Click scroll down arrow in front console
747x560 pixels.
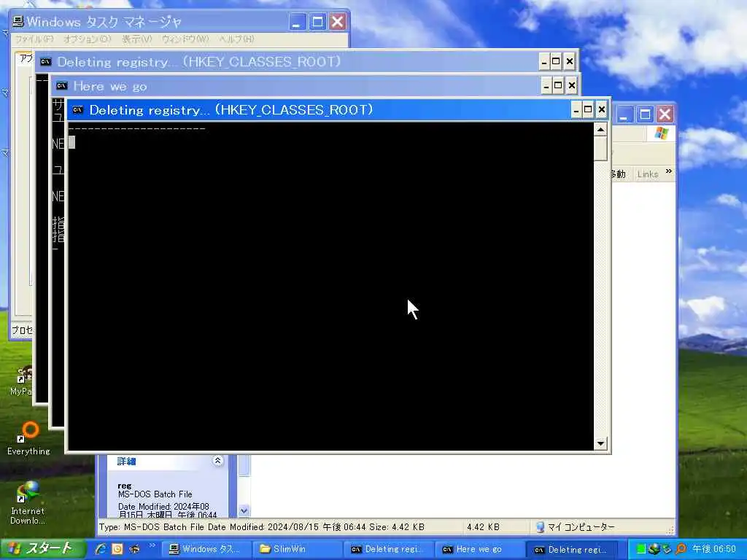pyautogui.click(x=600, y=443)
